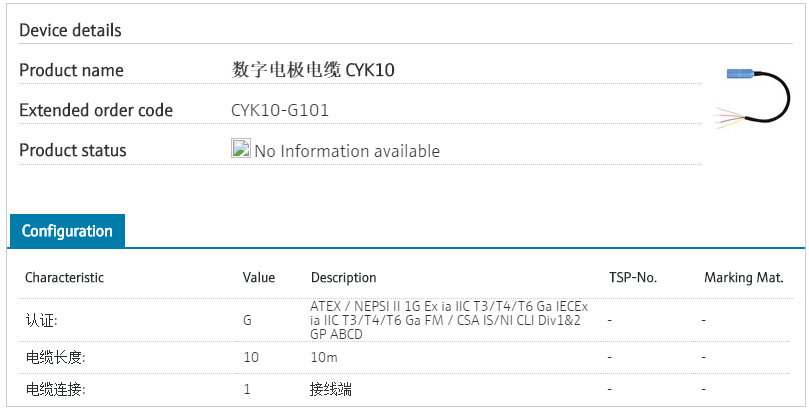Select the 认证 characteristic row label

point(41,320)
